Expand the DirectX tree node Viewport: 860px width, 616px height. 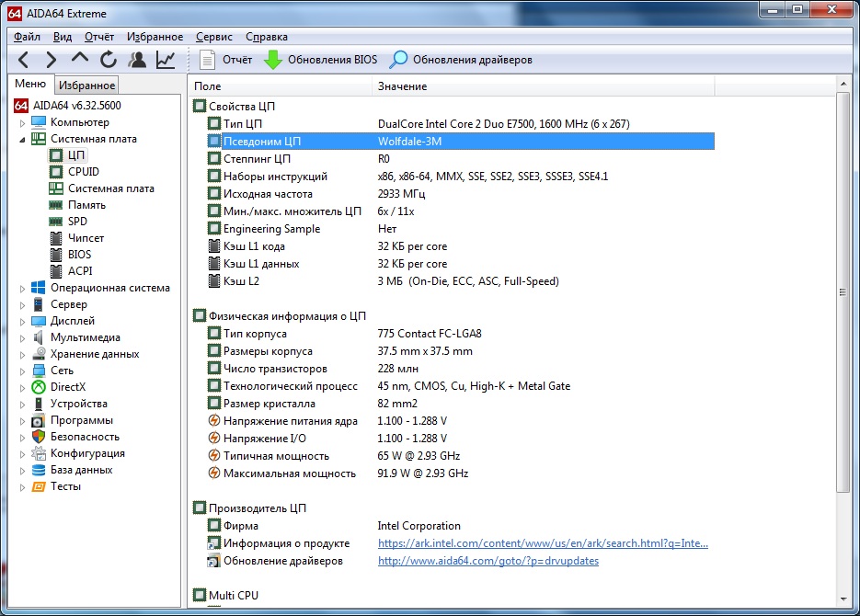click(x=22, y=387)
